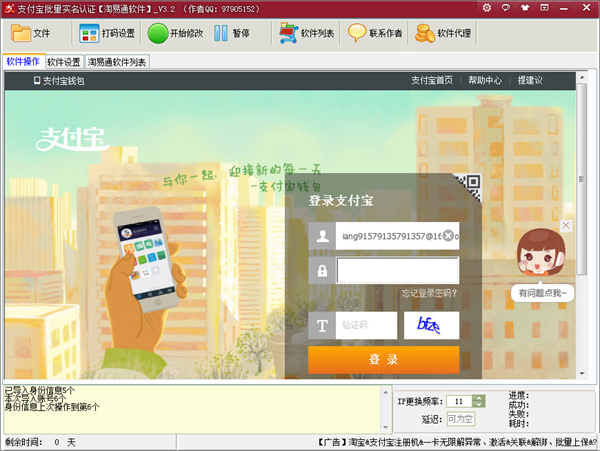Minimize the application window
The width and height of the screenshot is (600, 451).
coord(564,8)
